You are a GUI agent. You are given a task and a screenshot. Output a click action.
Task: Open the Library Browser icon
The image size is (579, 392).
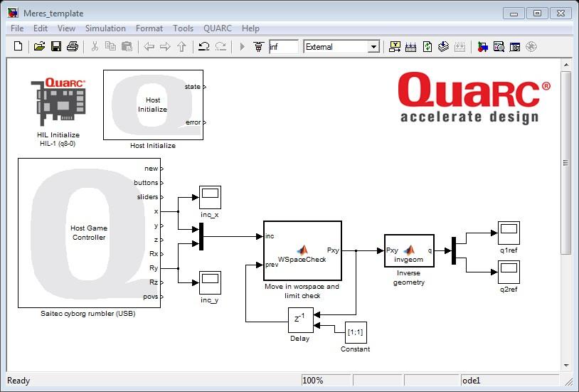(483, 46)
